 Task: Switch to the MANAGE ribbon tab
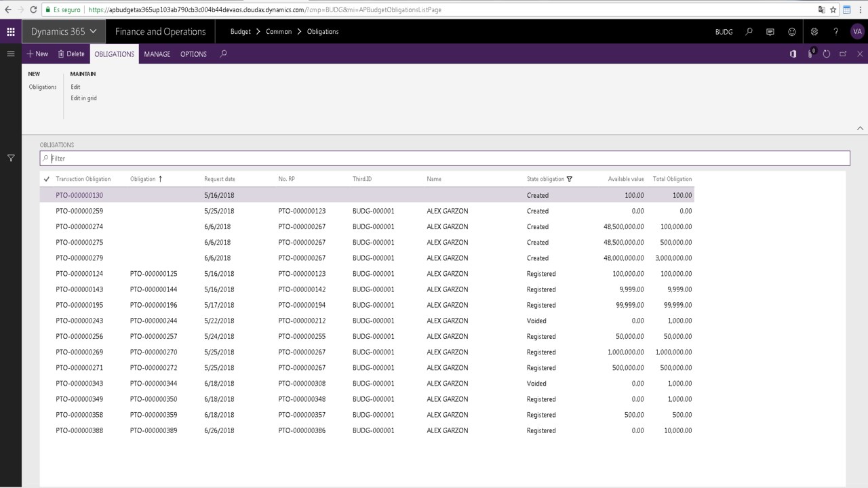pos(157,54)
